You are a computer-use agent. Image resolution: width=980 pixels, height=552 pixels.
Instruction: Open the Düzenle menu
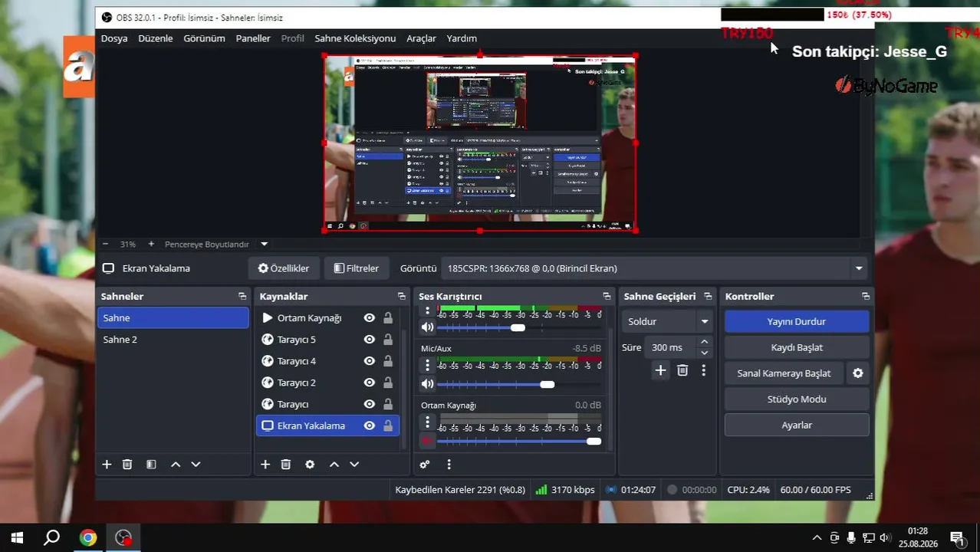point(156,38)
